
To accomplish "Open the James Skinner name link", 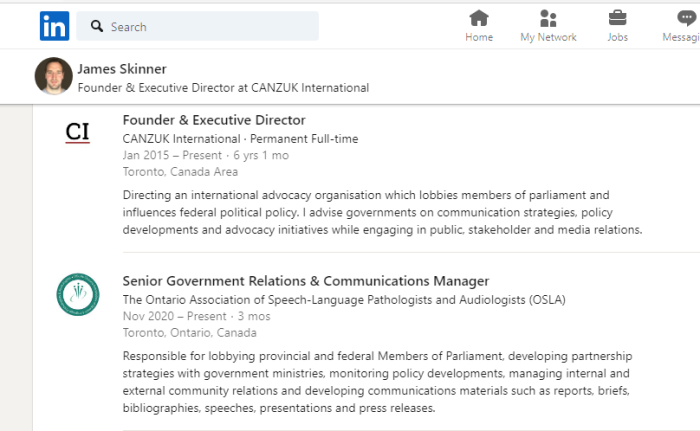I will 122,69.
